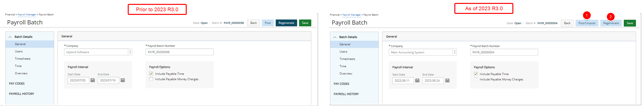Uncheck Include Payable Time in right panel
This screenshot has height=106, width=644.
[476, 74]
